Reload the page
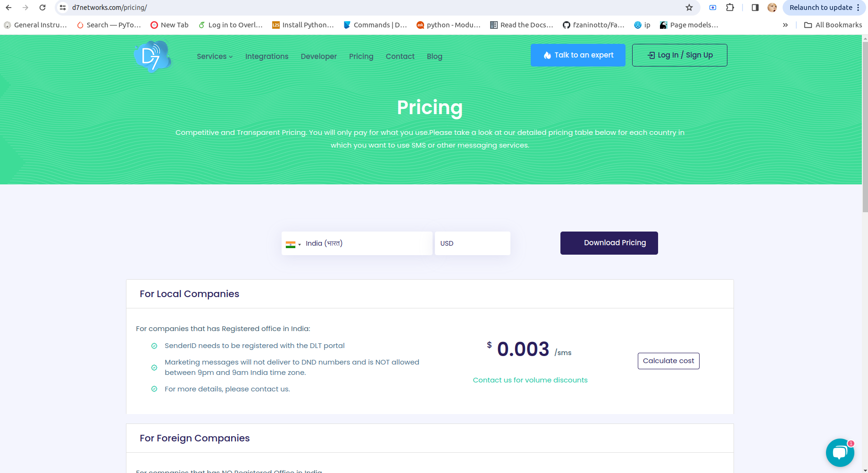The height and width of the screenshot is (473, 868). tap(42, 8)
